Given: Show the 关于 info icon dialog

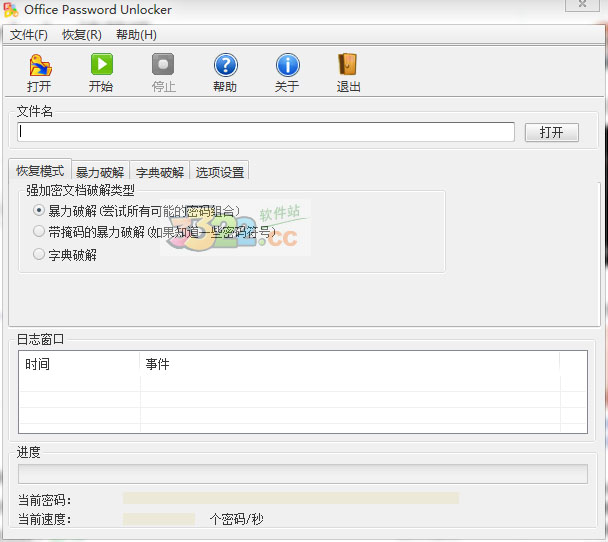Looking at the screenshot, I should click(x=287, y=65).
